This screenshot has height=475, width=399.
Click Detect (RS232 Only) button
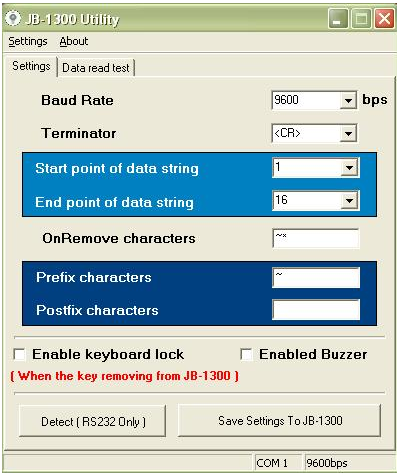point(93,421)
